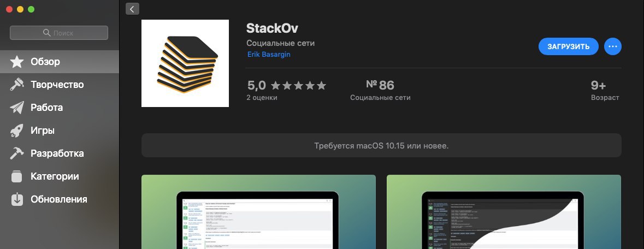Open the more options ellipsis menu
The width and height of the screenshot is (644, 249).
(613, 46)
